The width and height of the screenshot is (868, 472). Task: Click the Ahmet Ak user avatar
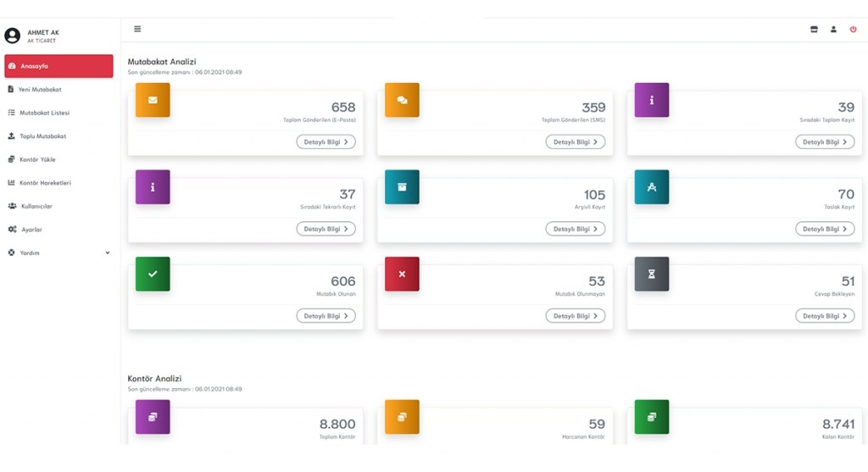pyautogui.click(x=12, y=36)
